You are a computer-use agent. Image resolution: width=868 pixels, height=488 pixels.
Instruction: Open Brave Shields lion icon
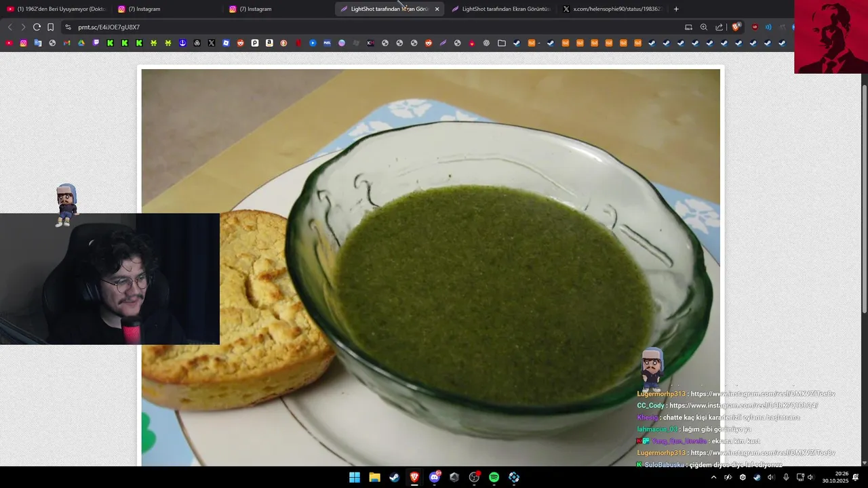tap(736, 27)
